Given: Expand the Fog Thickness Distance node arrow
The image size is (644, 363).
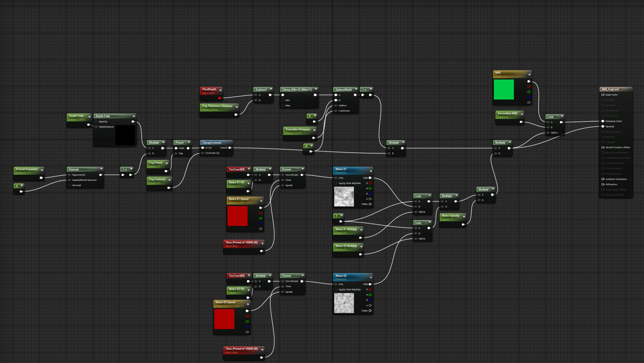Looking at the screenshot, I should click(x=237, y=107).
